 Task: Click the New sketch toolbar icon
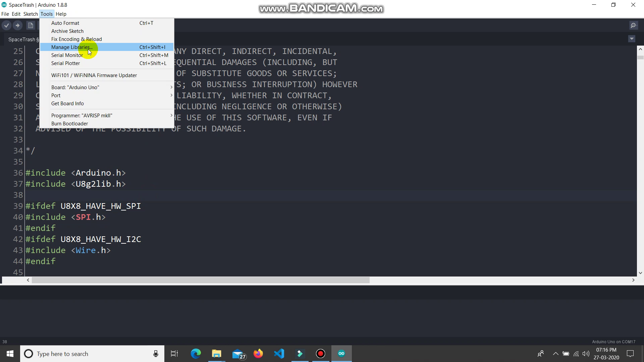[x=31, y=25]
